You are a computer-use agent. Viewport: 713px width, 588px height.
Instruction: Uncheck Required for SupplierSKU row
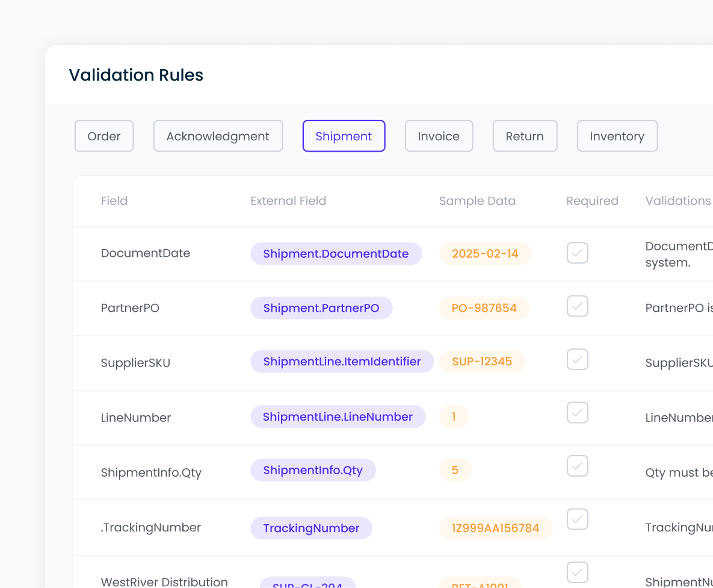pyautogui.click(x=577, y=360)
